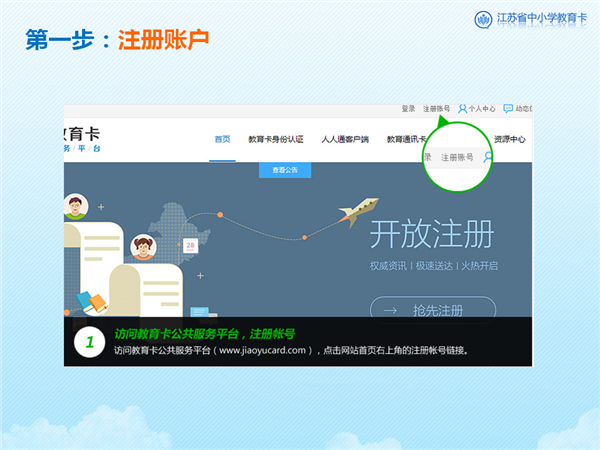Click 注册账号 link in the top bar

[x=436, y=109]
